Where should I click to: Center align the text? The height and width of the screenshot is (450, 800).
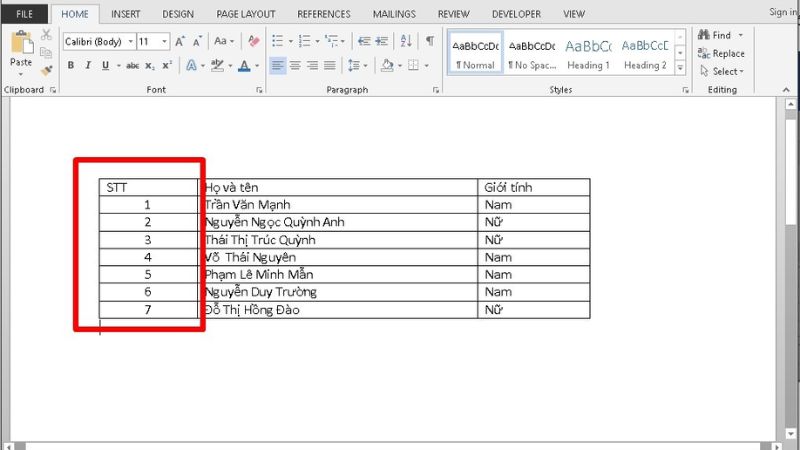295,65
